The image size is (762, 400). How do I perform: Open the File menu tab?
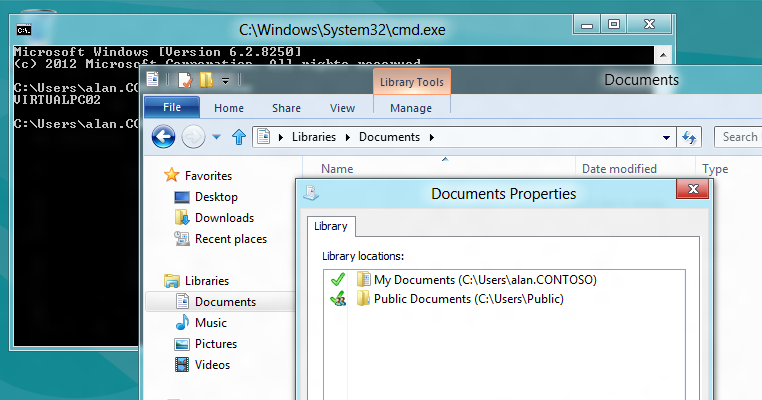[172, 108]
